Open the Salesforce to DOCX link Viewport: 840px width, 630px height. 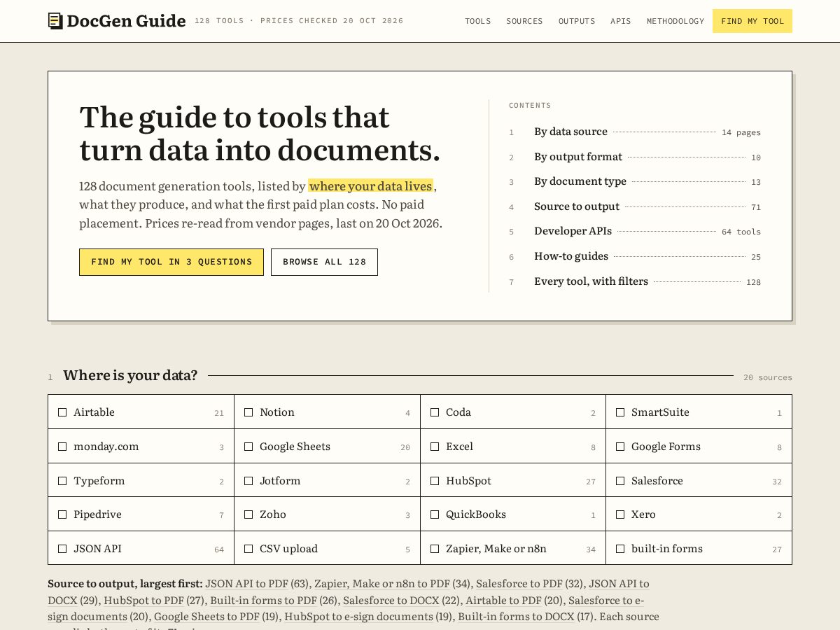point(391,601)
